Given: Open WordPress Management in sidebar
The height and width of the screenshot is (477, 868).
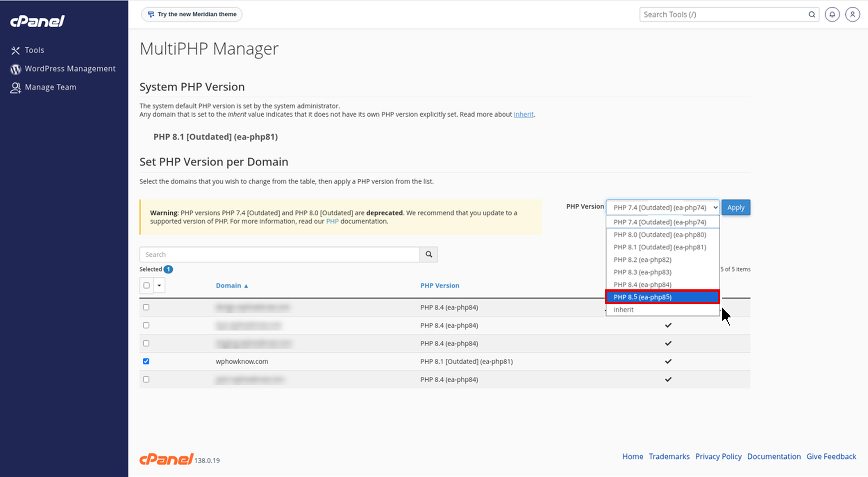Looking at the screenshot, I should point(70,69).
